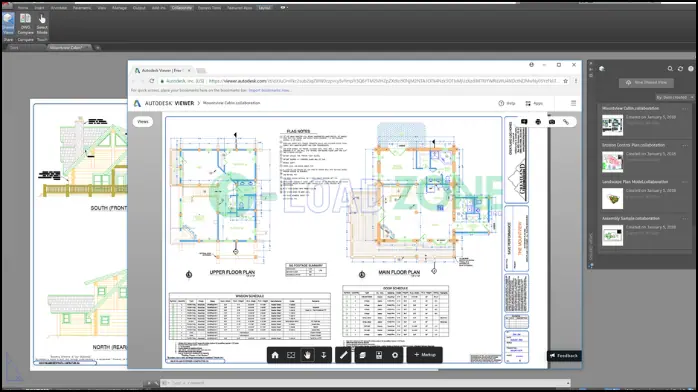
Task: Open the AutoCAD application menu logo
Action: (x=7, y=5)
